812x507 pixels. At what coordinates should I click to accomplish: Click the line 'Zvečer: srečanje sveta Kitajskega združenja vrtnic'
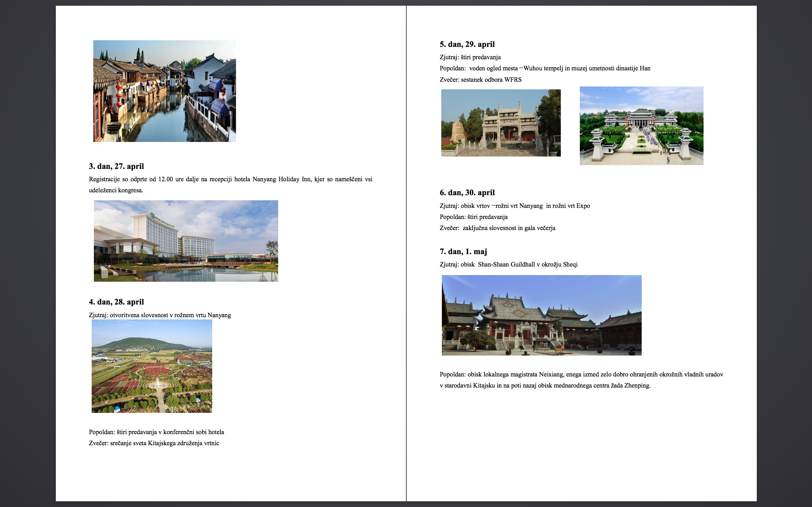tap(154, 443)
